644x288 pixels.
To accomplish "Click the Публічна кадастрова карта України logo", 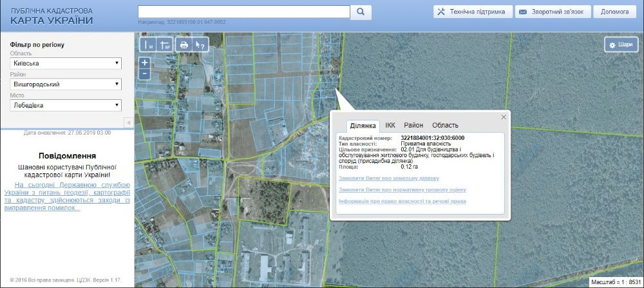I will pyautogui.click(x=52, y=16).
